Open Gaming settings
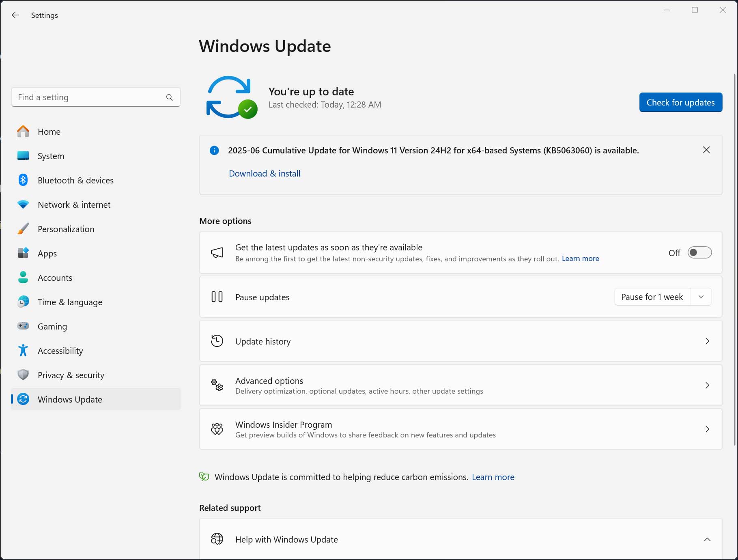Image resolution: width=738 pixels, height=560 pixels. (96, 326)
